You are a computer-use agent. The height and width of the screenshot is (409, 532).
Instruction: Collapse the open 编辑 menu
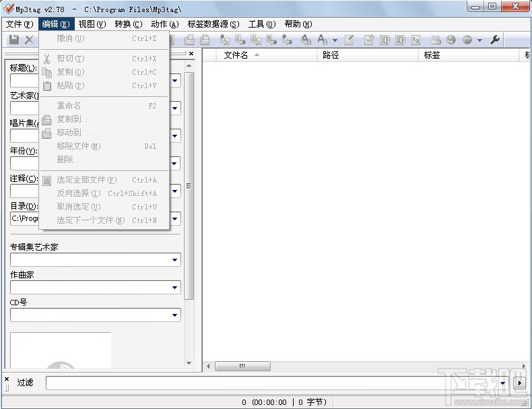coord(56,24)
